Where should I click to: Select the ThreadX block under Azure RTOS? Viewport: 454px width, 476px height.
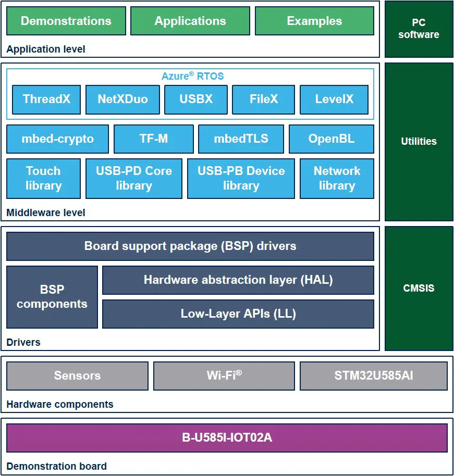click(x=46, y=99)
